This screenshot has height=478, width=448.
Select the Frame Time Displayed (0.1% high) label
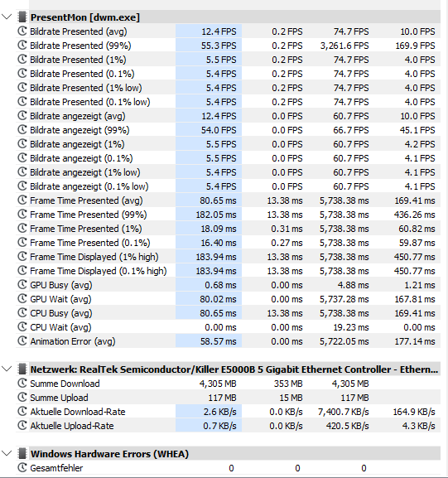point(99,271)
